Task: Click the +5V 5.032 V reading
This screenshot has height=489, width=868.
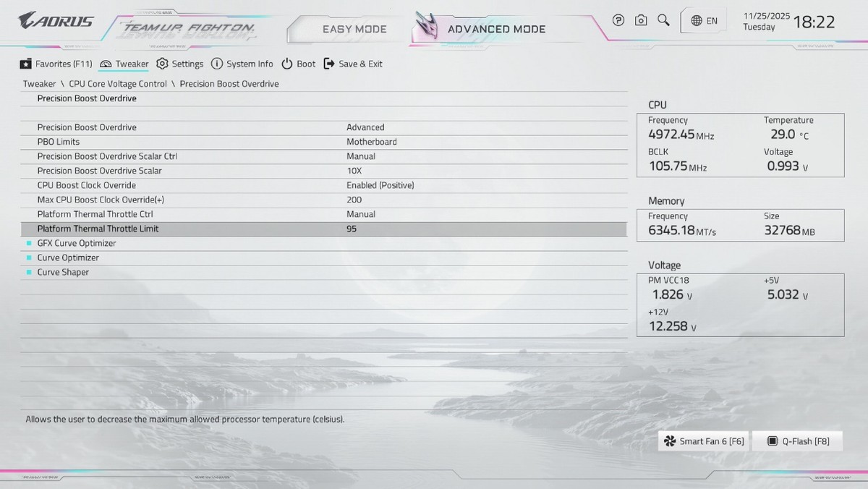Action: (788, 294)
